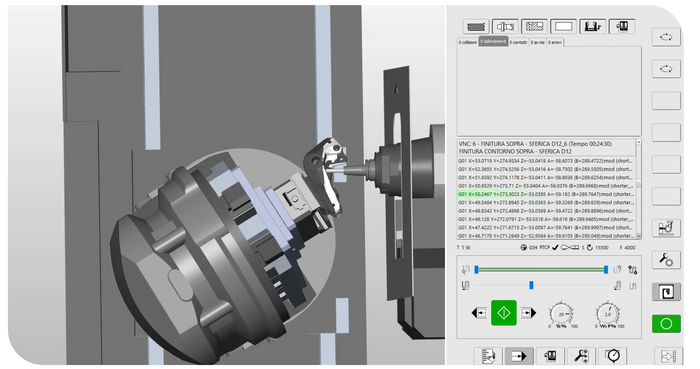Click the tool number T 56 indicator
The image size is (700, 369).
463,248
